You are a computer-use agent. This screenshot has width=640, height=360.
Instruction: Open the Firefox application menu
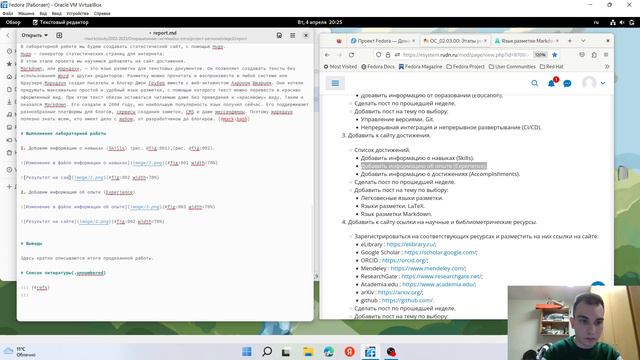pyautogui.click(x=606, y=55)
